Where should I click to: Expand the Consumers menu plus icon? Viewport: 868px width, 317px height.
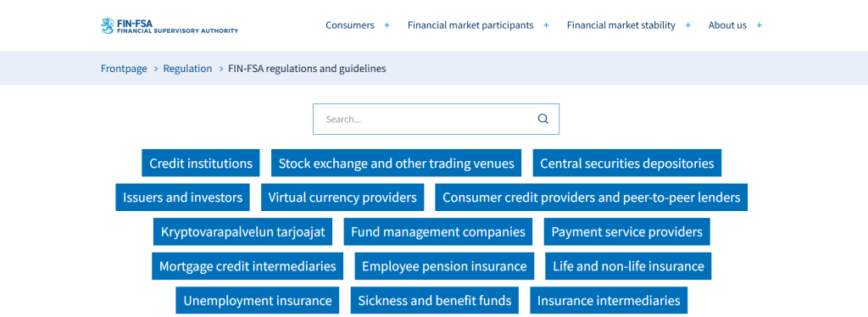(387, 25)
